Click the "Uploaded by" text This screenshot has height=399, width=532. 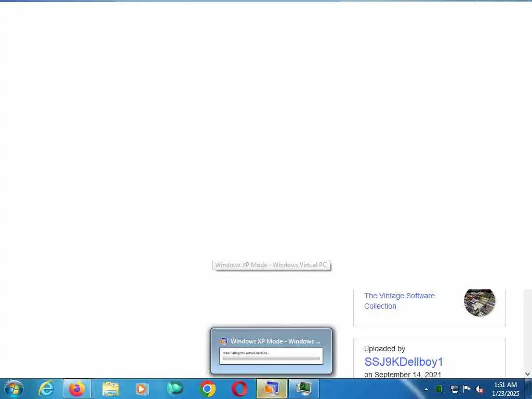point(384,349)
